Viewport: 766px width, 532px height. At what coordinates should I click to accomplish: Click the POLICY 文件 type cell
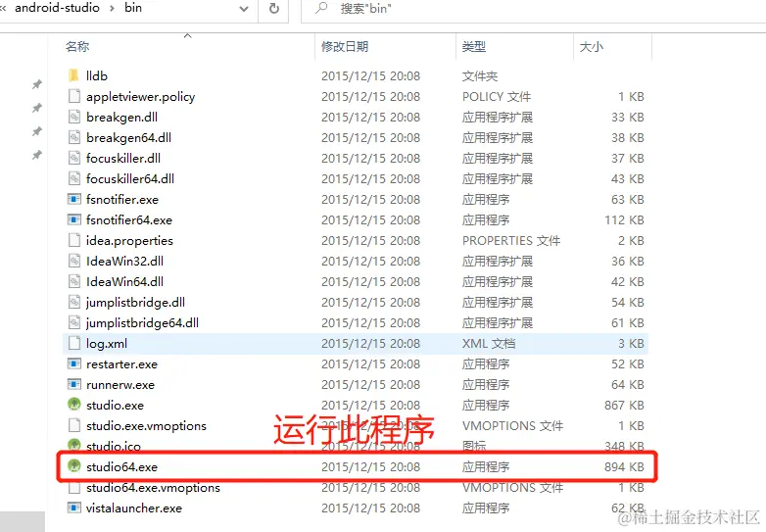(497, 97)
